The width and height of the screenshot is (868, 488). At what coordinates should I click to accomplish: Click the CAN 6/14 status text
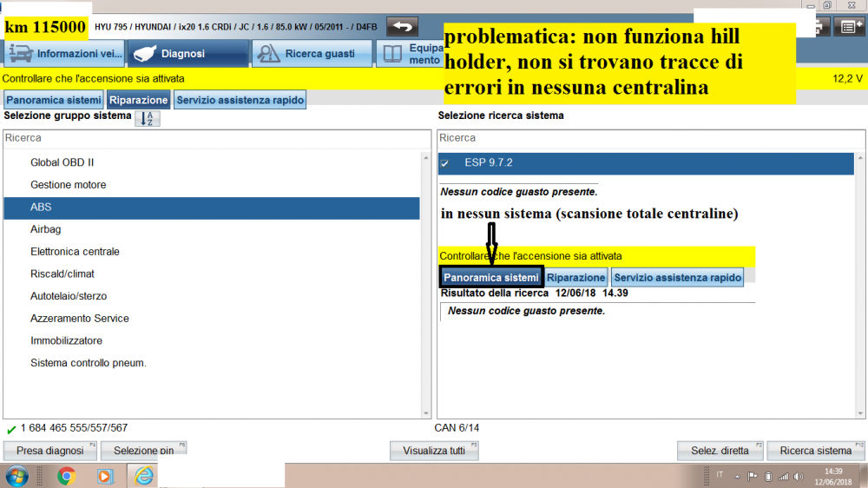pyautogui.click(x=457, y=428)
